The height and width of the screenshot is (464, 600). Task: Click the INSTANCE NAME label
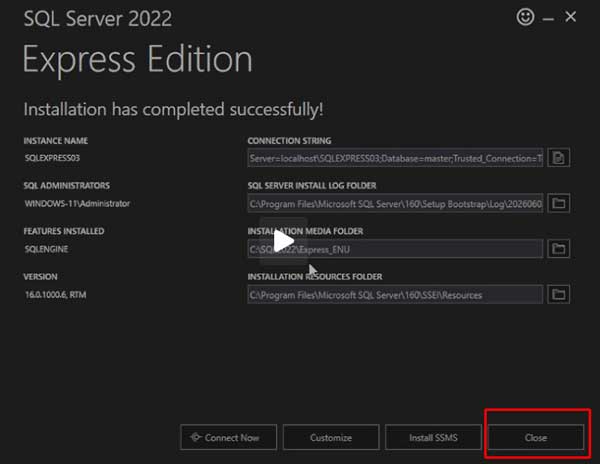click(56, 141)
